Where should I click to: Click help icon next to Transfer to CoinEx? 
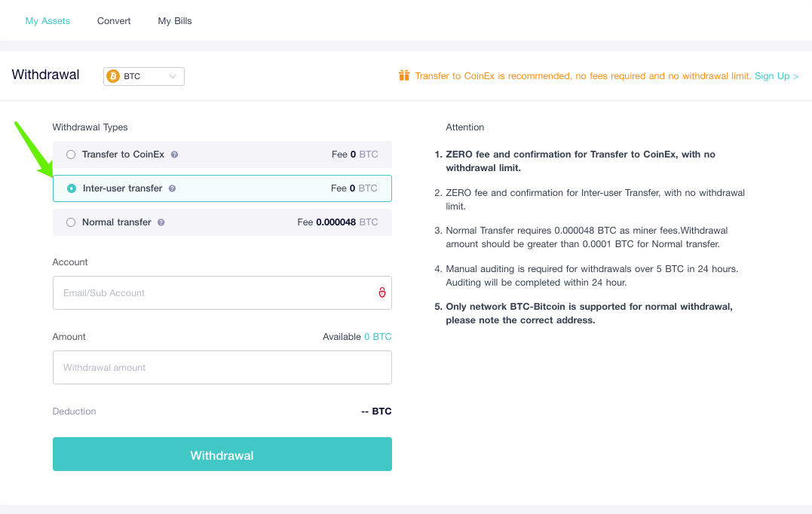pyautogui.click(x=174, y=155)
